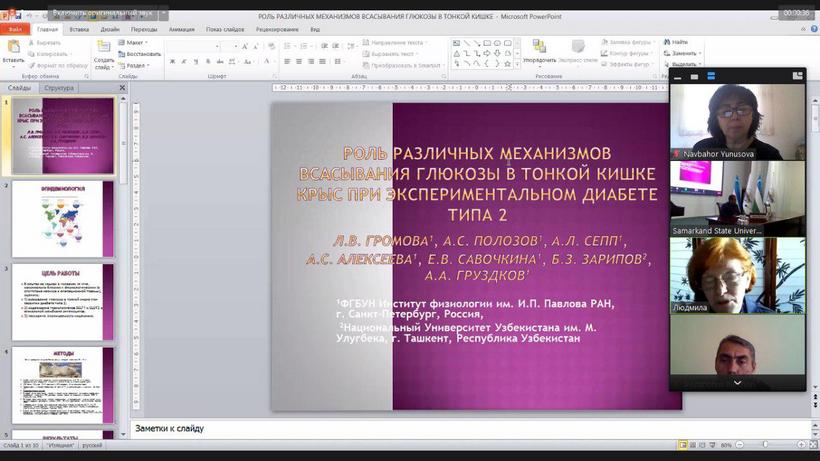Adjust the zoom slider in status bar

pyautogui.click(x=766, y=445)
